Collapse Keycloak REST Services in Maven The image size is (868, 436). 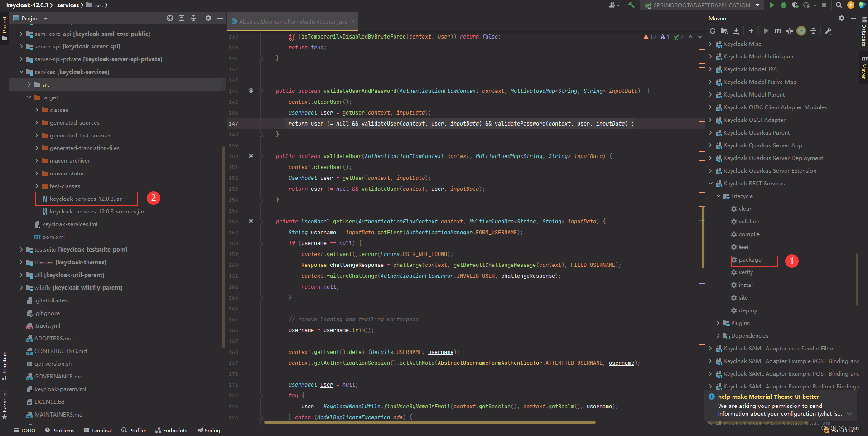click(711, 183)
